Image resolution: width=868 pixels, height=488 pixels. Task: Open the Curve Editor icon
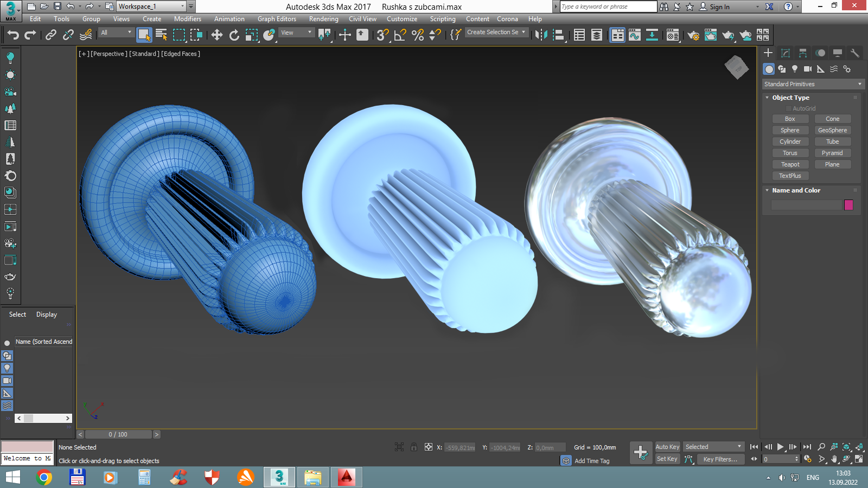tap(635, 35)
